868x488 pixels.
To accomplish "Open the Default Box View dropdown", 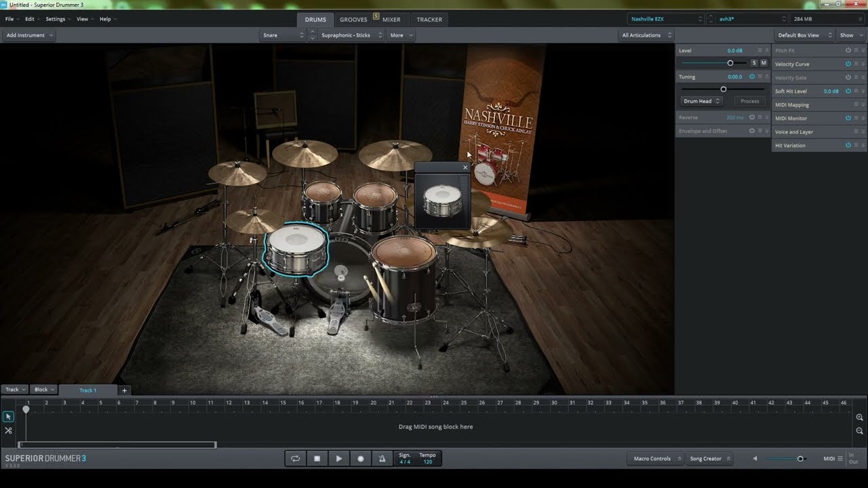I will (x=803, y=35).
